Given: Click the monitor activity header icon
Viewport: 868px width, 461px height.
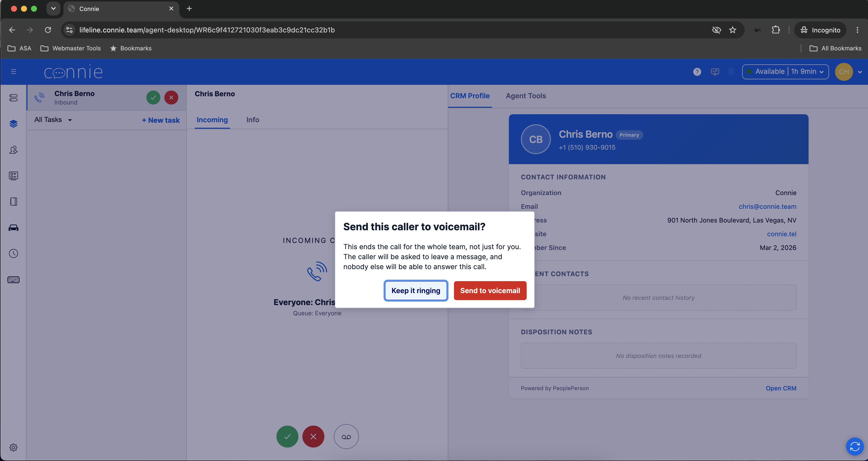Looking at the screenshot, I should (715, 72).
